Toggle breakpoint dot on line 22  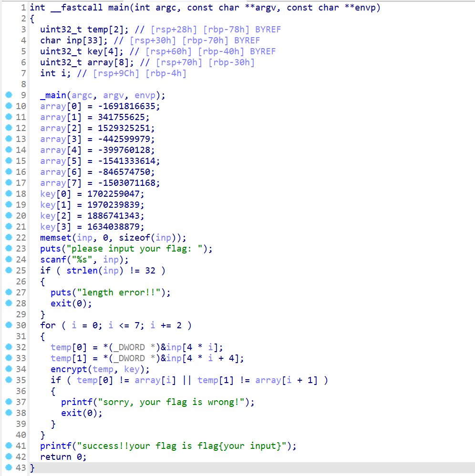9,237
